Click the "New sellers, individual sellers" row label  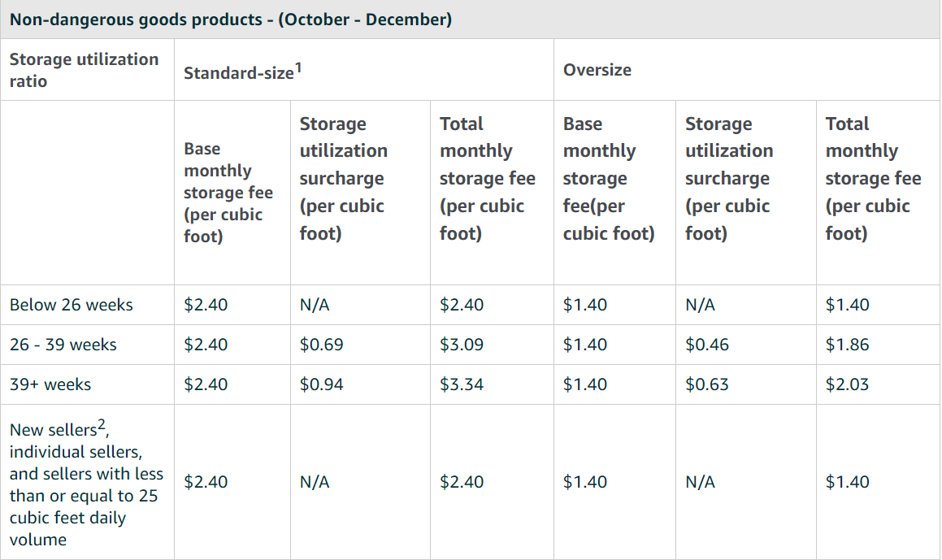click(86, 482)
